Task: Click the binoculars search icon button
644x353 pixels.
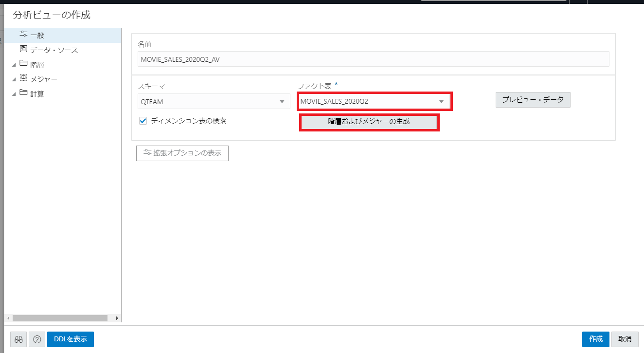Action: pos(19,339)
